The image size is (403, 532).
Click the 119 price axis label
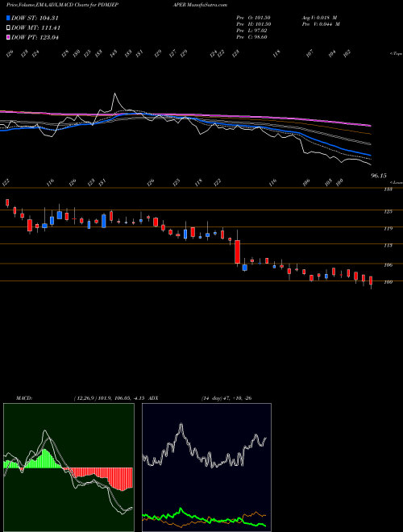point(388,229)
